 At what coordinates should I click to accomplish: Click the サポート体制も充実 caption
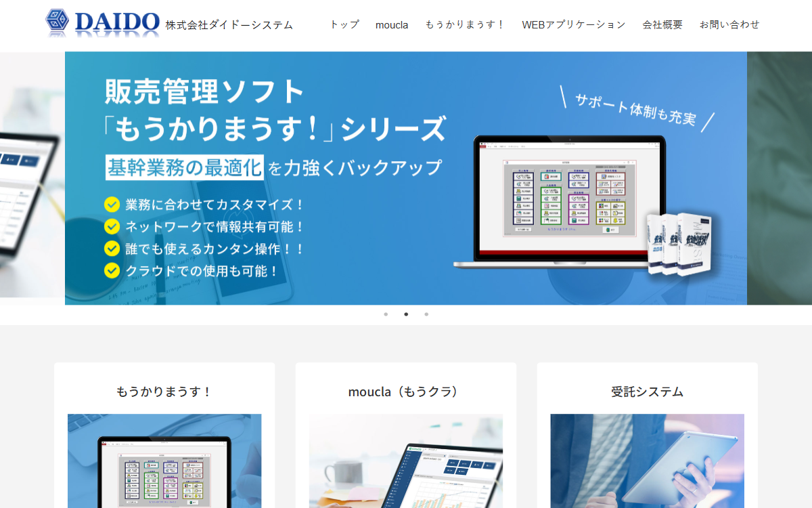(x=635, y=108)
